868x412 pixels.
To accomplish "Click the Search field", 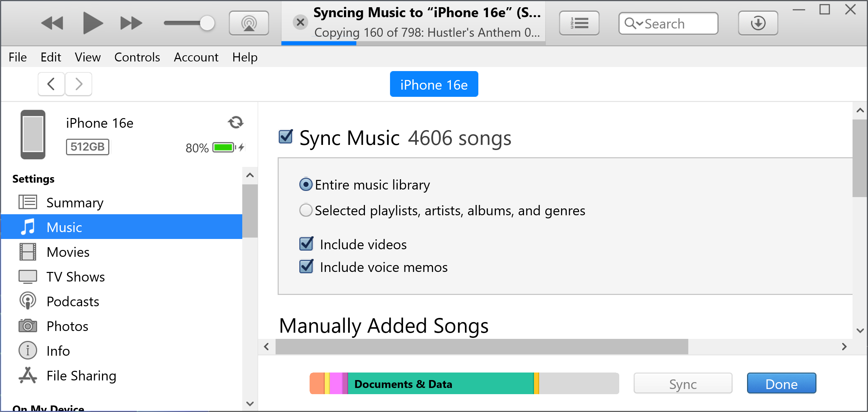I will click(x=668, y=23).
